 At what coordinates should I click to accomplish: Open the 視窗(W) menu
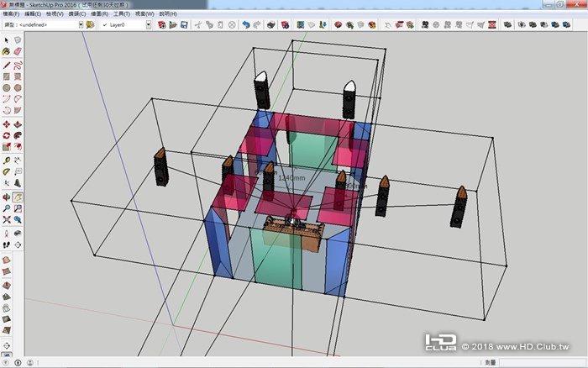point(144,14)
